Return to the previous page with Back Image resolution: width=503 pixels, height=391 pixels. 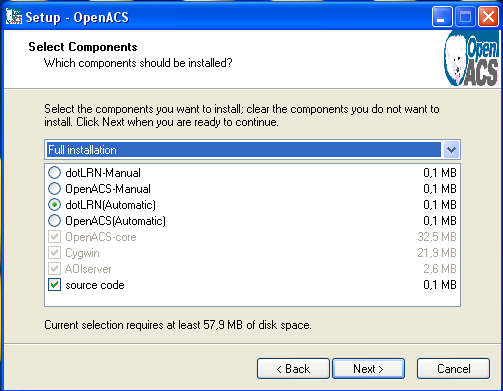(293, 369)
